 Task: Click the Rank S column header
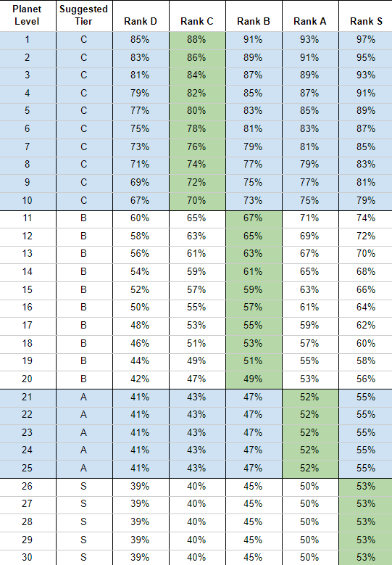(x=366, y=15)
